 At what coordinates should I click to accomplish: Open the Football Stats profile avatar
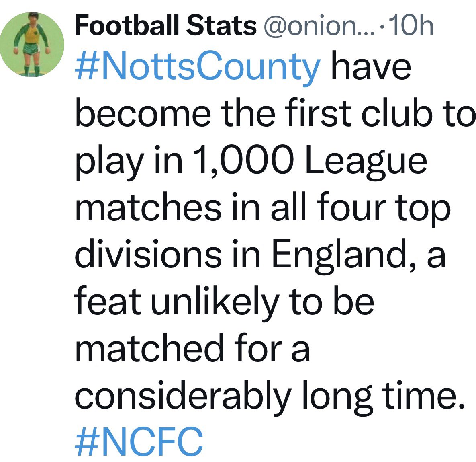(32, 45)
